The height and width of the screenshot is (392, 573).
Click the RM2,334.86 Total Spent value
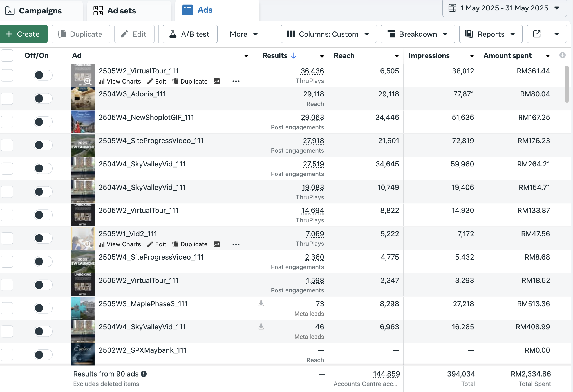pos(531,374)
